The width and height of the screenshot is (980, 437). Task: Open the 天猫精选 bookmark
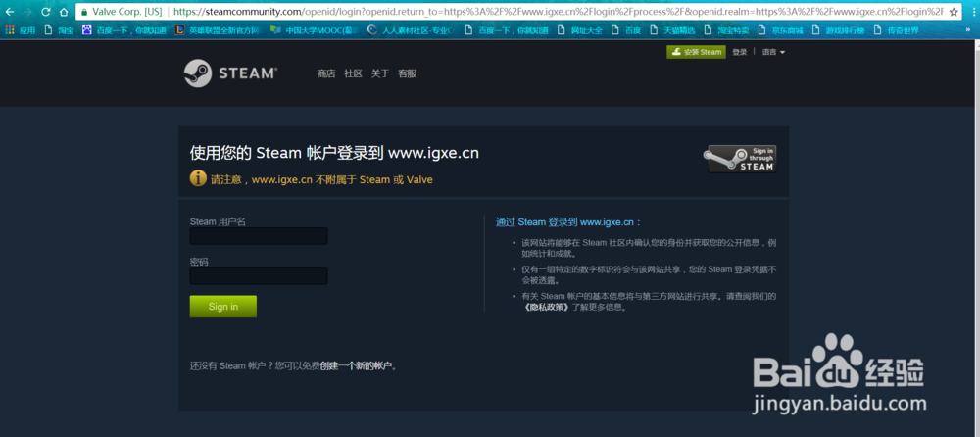pos(672,30)
